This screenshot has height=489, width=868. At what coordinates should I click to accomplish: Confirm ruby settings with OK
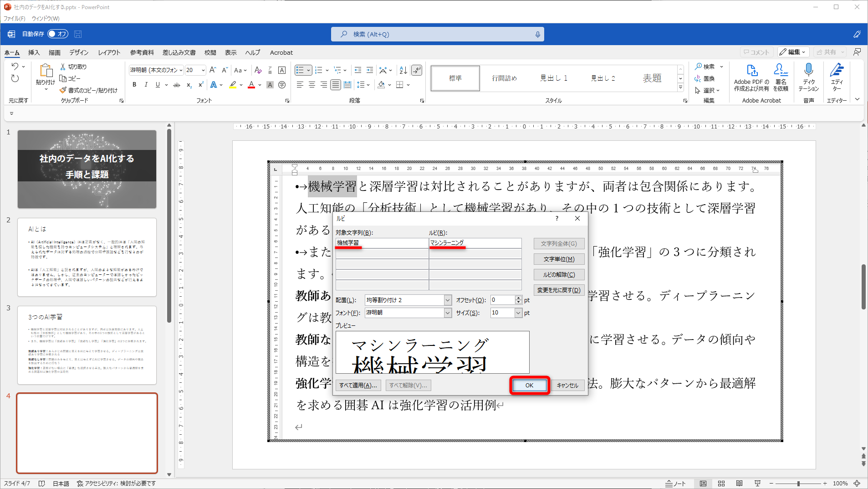point(529,385)
